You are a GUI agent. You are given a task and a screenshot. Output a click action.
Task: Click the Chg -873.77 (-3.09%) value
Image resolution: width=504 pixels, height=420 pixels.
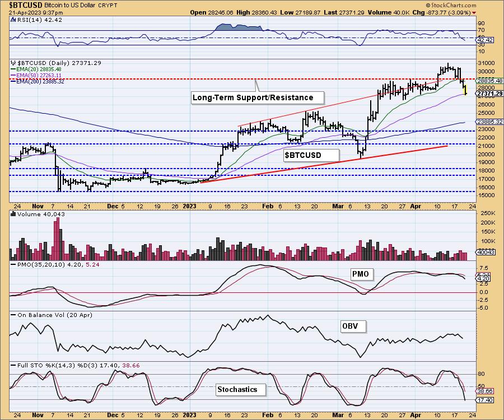click(442, 12)
